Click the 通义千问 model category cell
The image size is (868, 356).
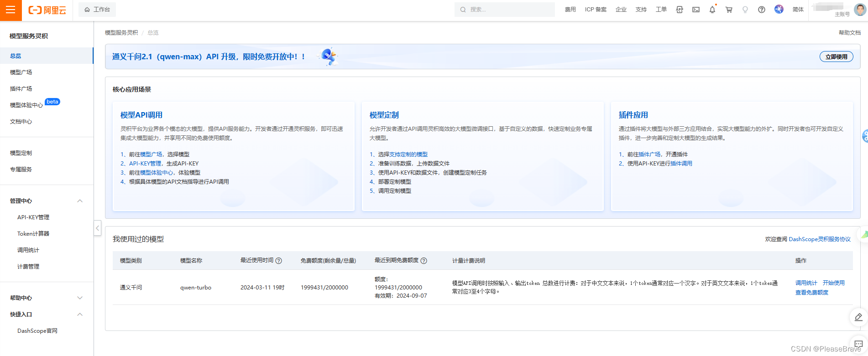(131, 288)
